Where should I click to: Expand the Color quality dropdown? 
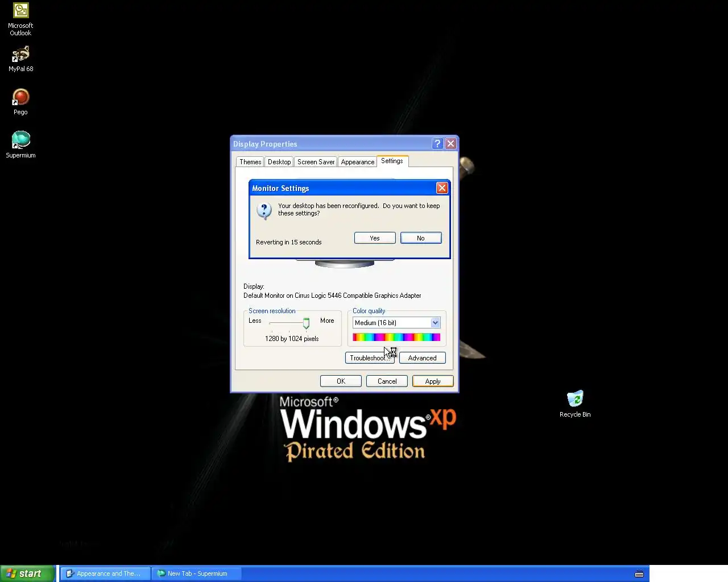click(435, 323)
